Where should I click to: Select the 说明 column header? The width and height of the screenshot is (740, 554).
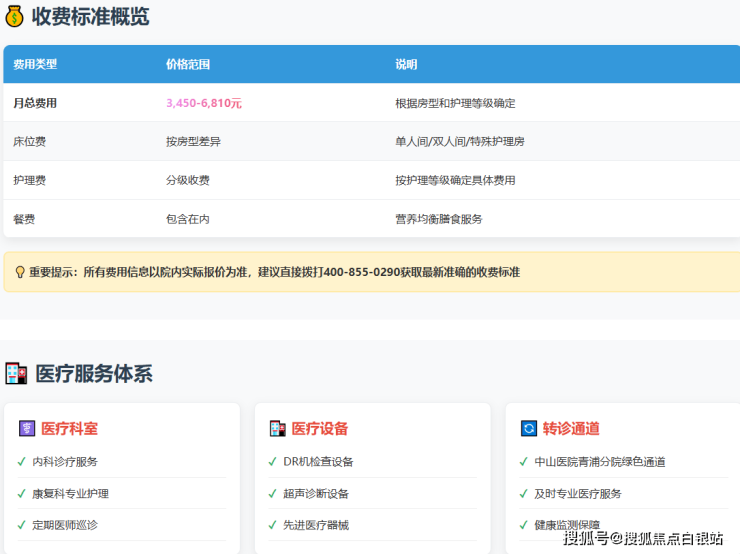point(406,64)
